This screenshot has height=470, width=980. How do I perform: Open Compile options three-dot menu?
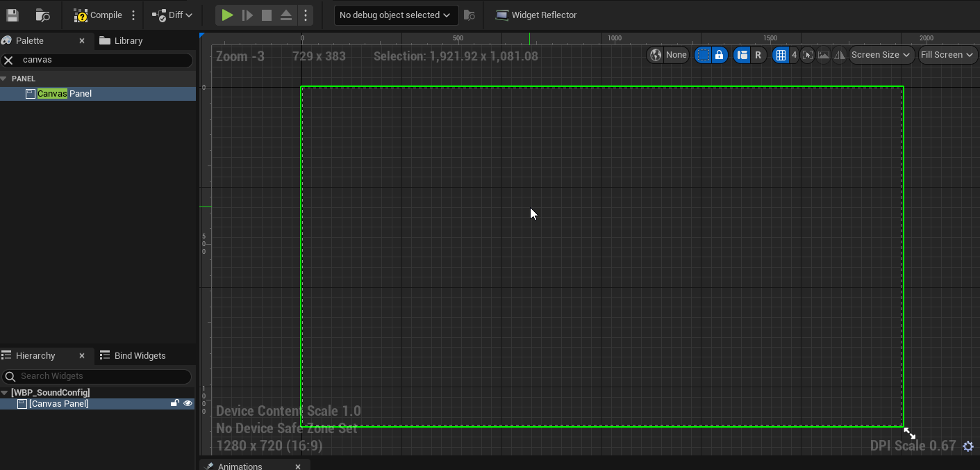point(133,15)
